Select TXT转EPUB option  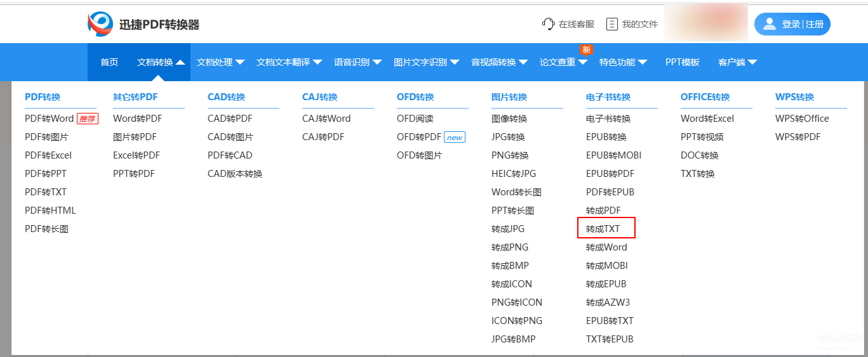610,339
